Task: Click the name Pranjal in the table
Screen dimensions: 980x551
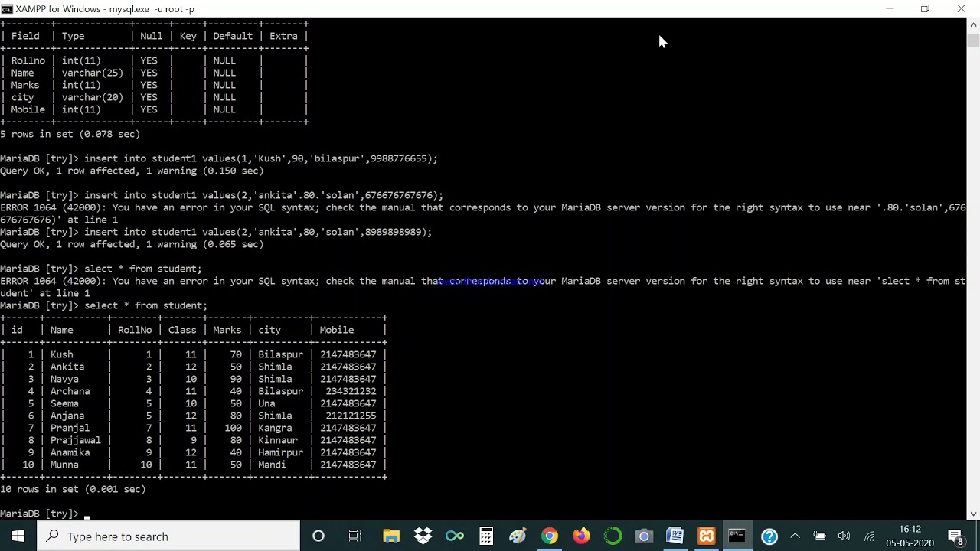Action: [70, 428]
